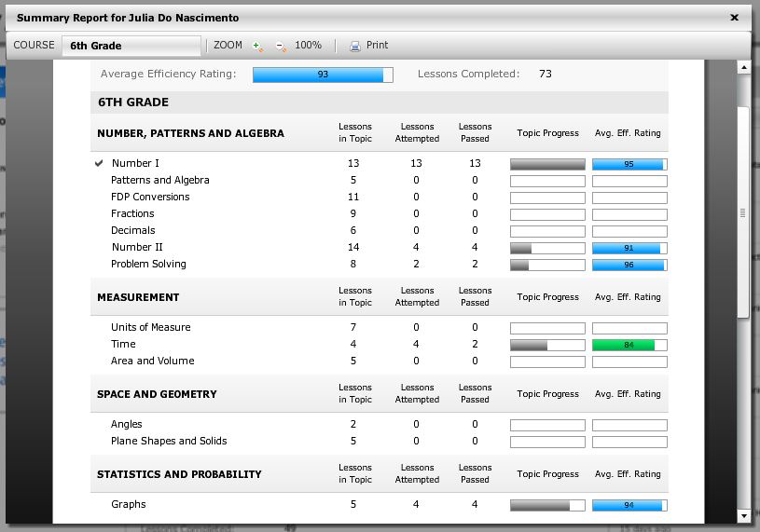Click the Summary Report for Julia Do Nascimento title

coord(128,18)
